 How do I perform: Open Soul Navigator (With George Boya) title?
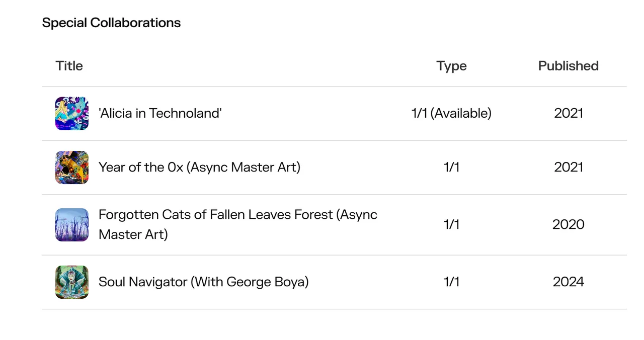204,282
